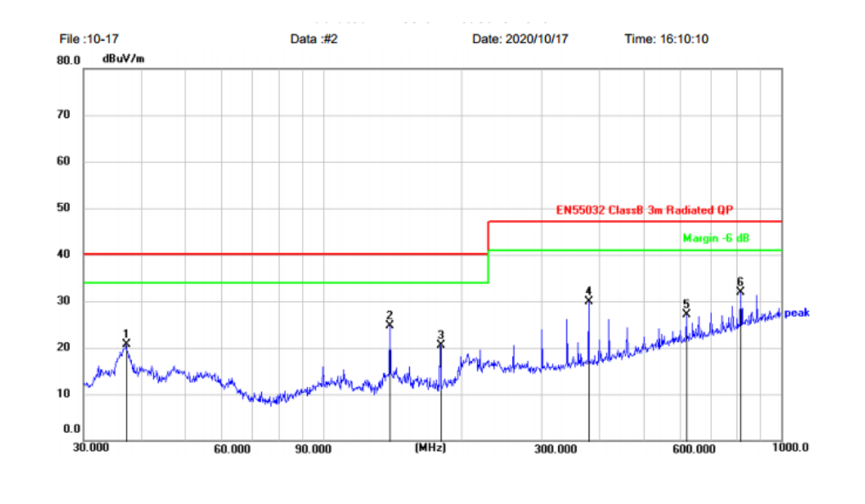Click marker 5 near 600 MHz
The width and height of the screenshot is (865, 504).
(686, 312)
